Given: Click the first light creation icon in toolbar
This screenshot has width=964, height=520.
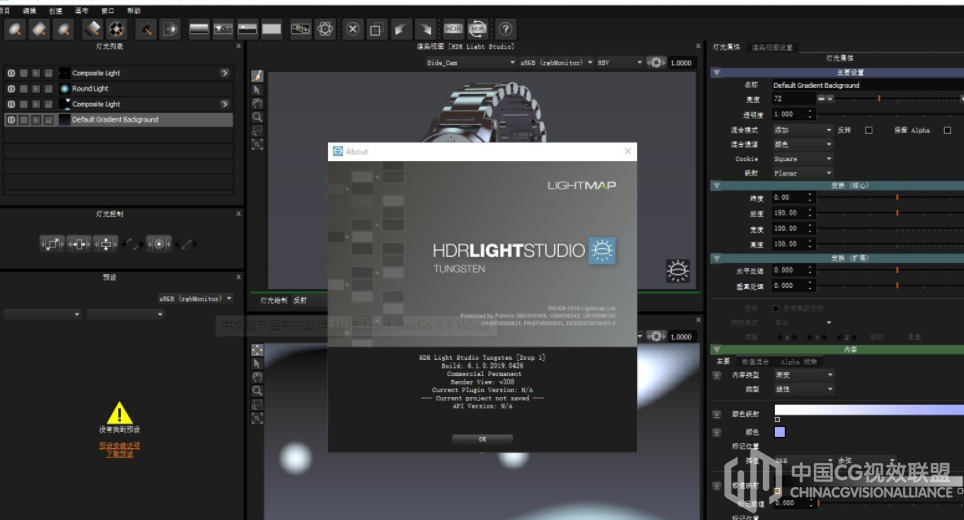Looking at the screenshot, I should pos(15,29).
